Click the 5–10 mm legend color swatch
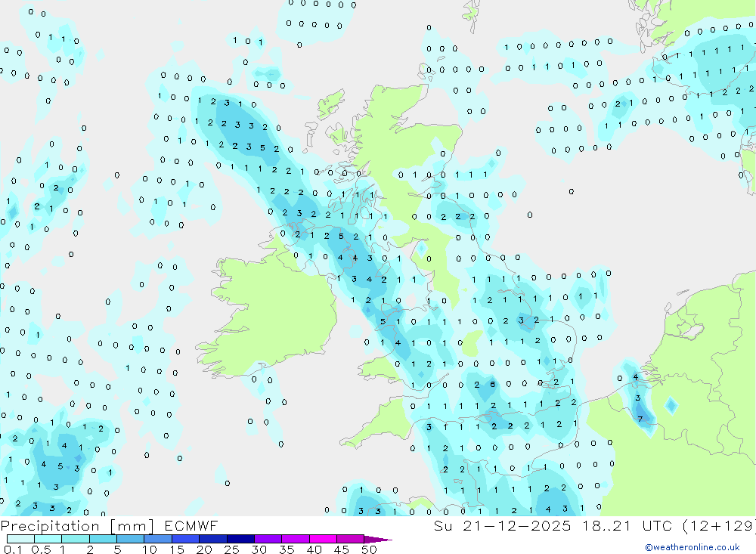Screen dimensions: 756x554 point(131,539)
